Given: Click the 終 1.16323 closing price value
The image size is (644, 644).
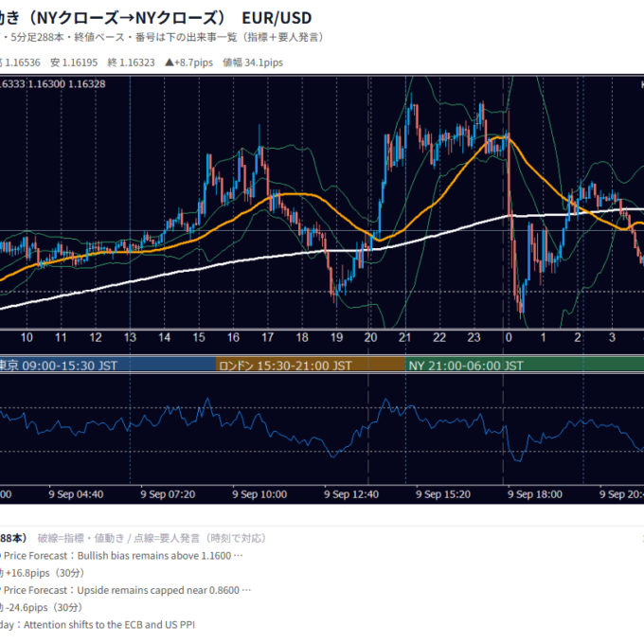Looking at the screenshot, I should coord(131,63).
